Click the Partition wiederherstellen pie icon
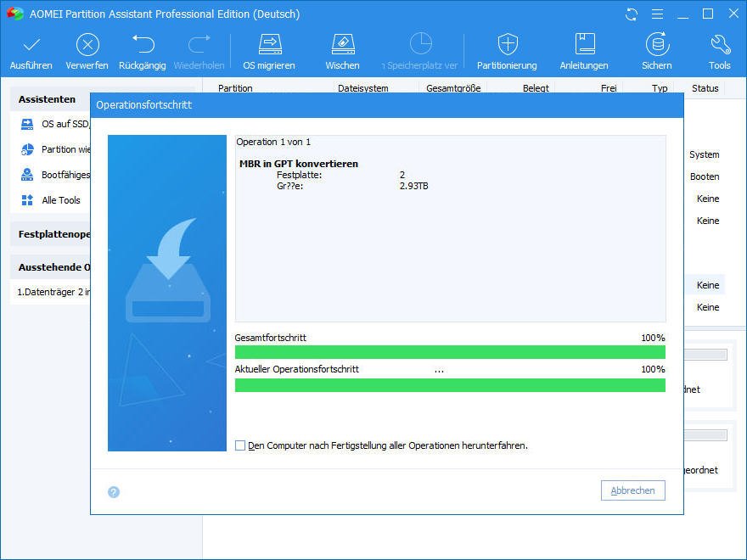 tap(27, 149)
